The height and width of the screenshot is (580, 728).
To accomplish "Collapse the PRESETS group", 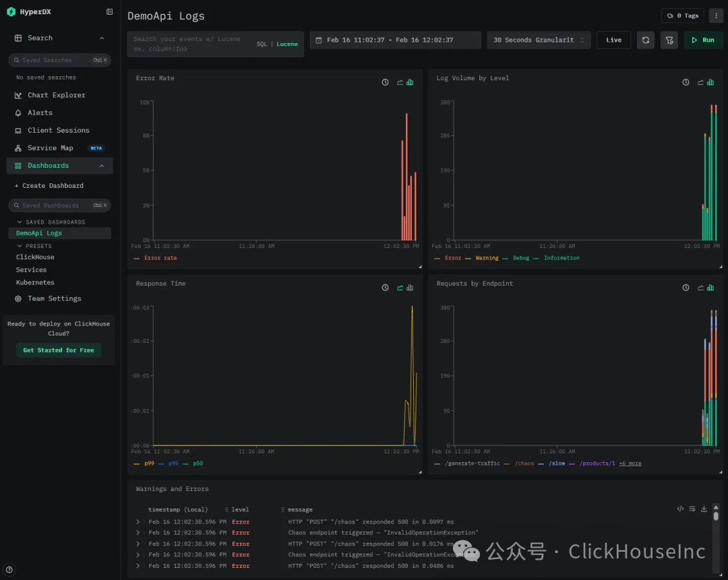I will click(x=20, y=246).
